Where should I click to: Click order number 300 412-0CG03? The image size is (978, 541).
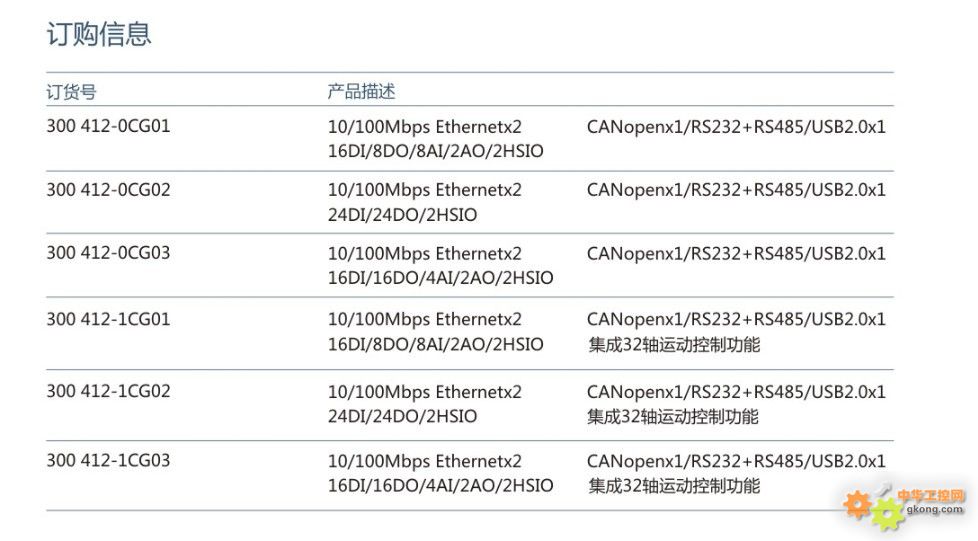tap(108, 253)
